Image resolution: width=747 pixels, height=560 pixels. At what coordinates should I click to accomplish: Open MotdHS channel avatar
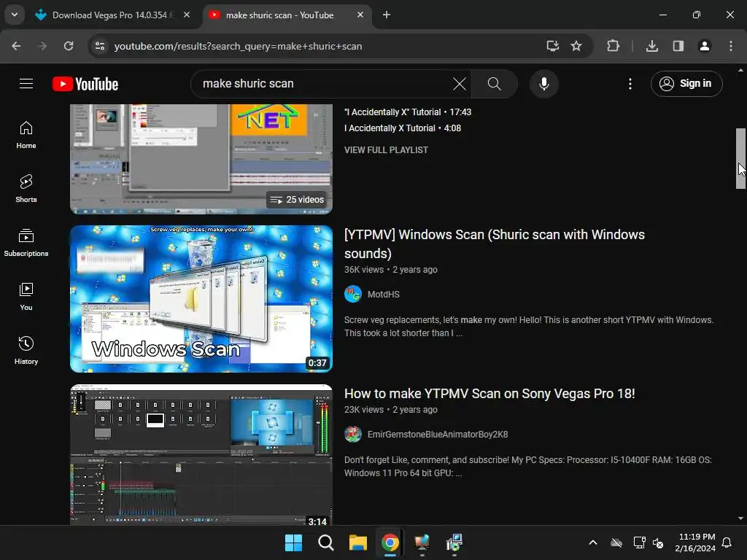tap(353, 295)
